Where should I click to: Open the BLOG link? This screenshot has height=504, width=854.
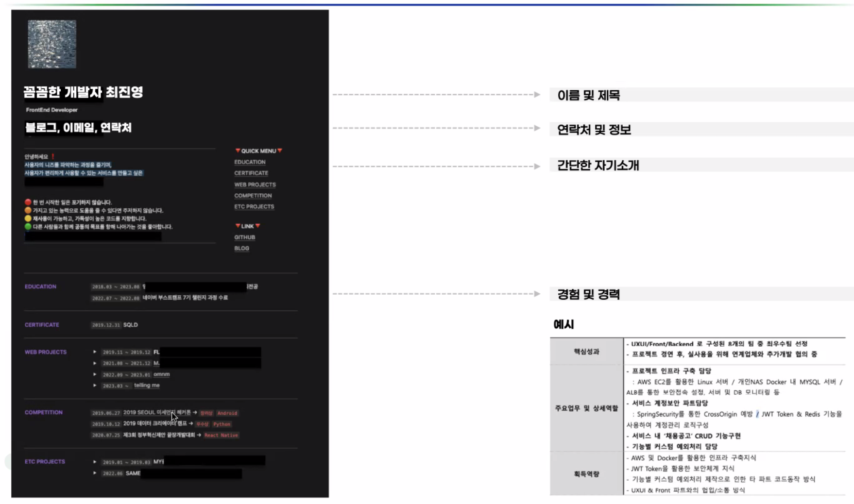(x=242, y=248)
